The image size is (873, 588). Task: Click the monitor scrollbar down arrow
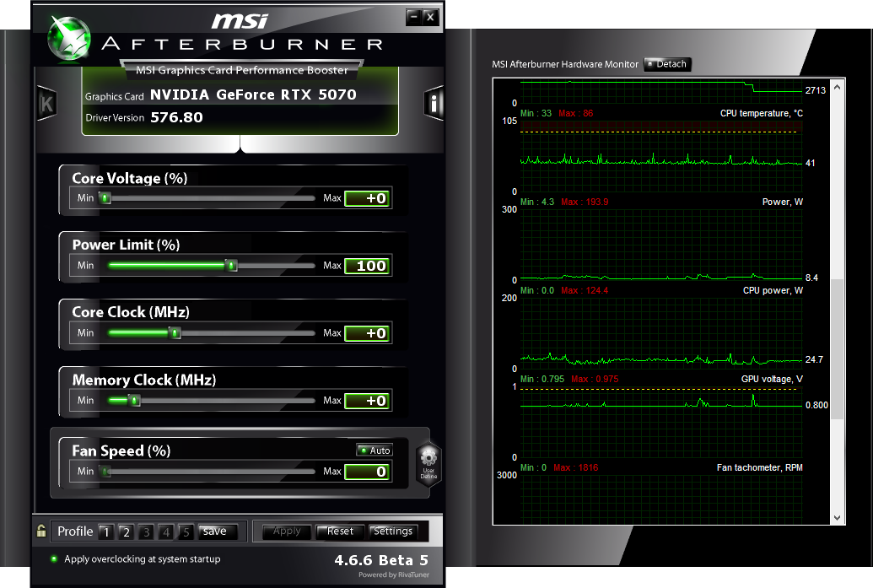click(x=837, y=517)
